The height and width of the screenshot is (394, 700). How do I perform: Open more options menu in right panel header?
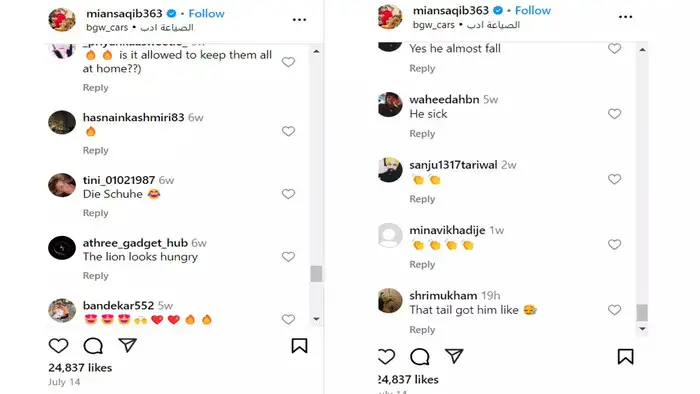point(625,17)
